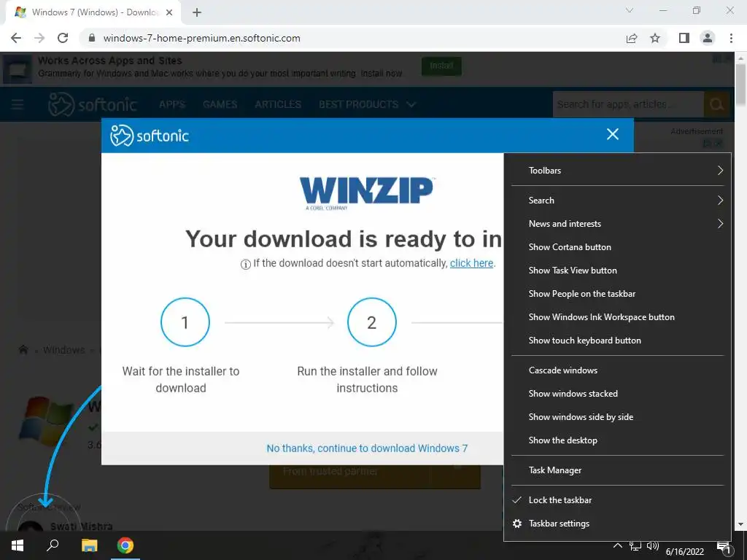747x560 pixels.
Task: Open Task Manager from context menu
Action: pos(617,470)
